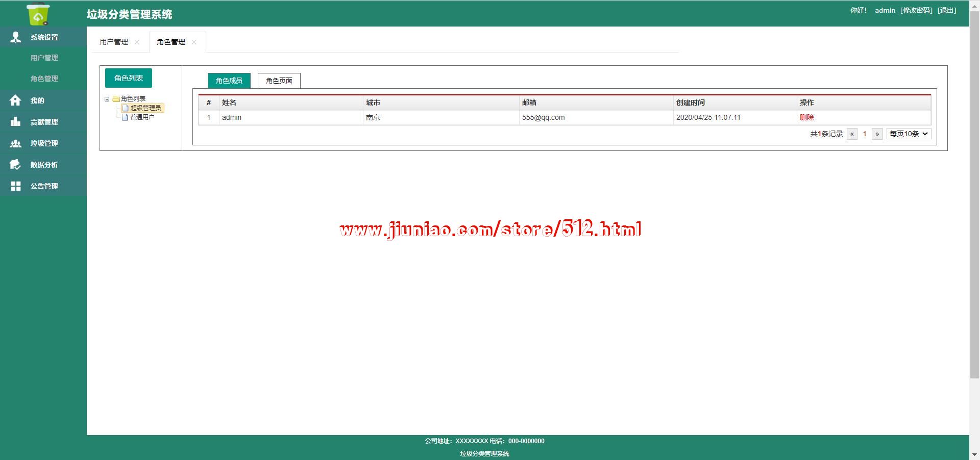The width and height of the screenshot is (980, 460).
Task: Click the 系统设置 user icon in sidebar
Action: (x=16, y=37)
